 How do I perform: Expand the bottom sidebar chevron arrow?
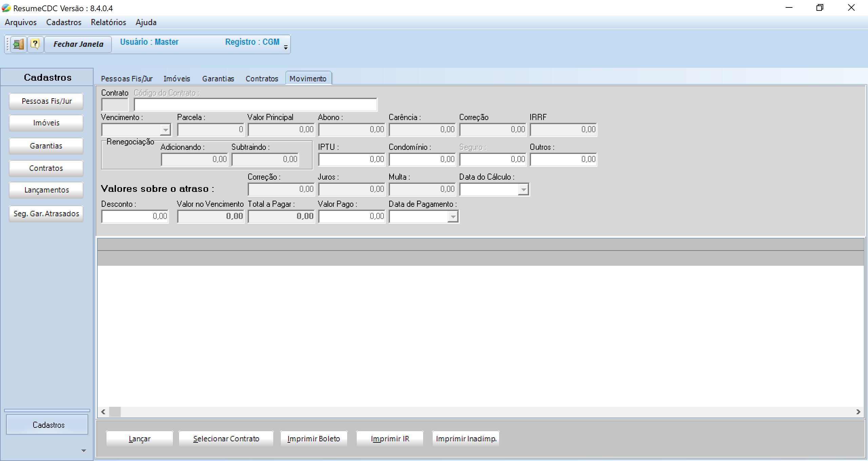[x=84, y=451]
